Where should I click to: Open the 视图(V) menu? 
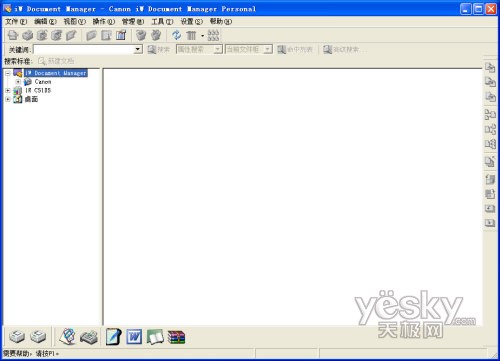74,22
